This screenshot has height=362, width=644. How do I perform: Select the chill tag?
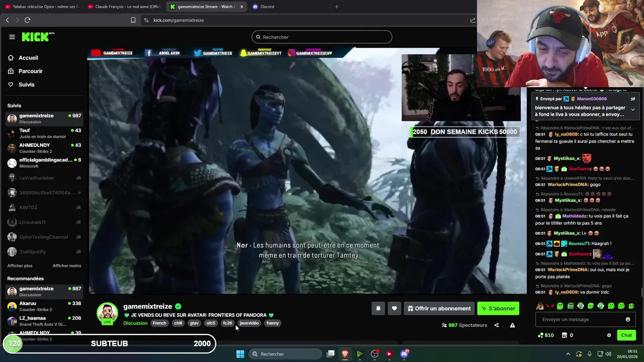[x=178, y=323]
